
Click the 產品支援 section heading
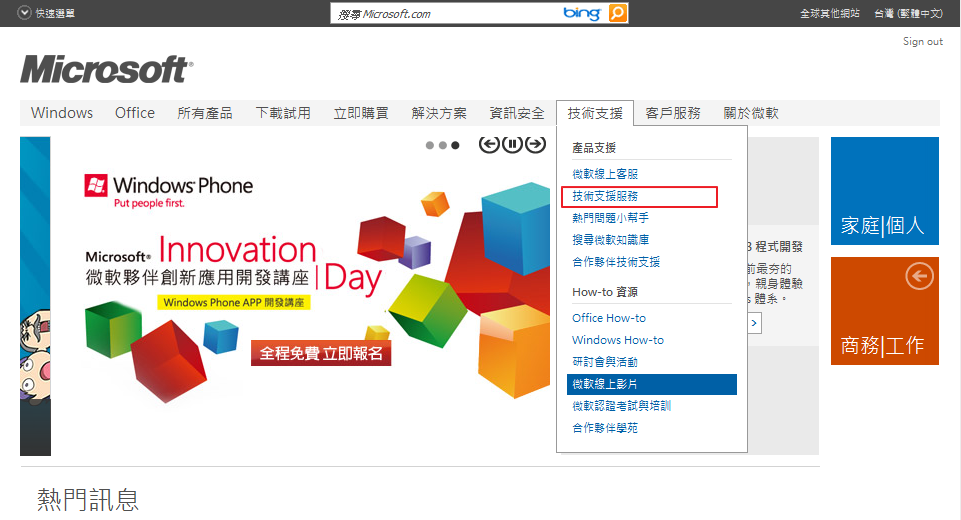594,148
